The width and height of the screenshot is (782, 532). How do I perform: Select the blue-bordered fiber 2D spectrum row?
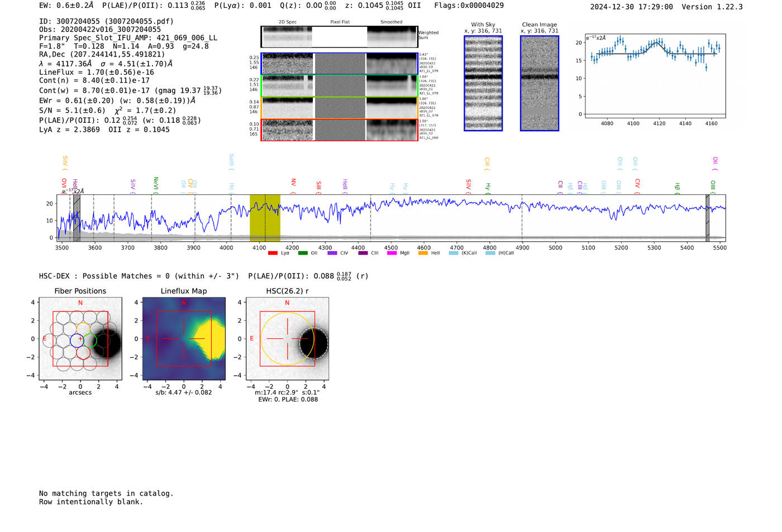click(340, 64)
